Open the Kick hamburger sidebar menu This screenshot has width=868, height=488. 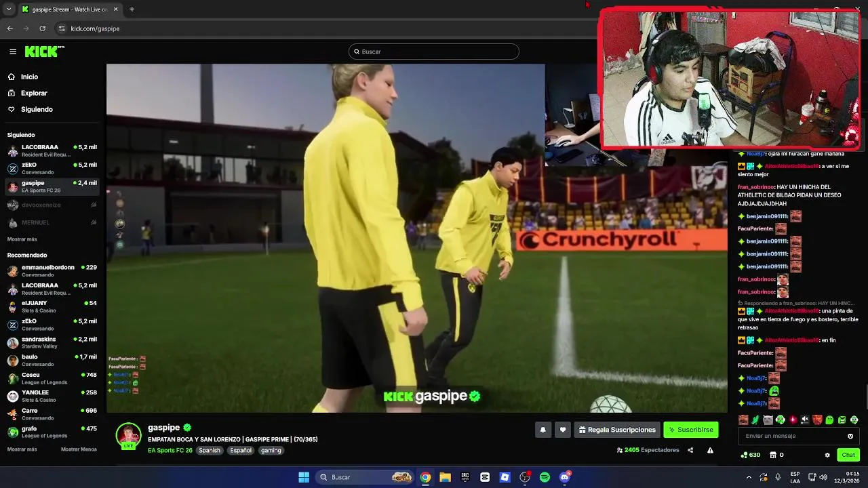click(13, 52)
